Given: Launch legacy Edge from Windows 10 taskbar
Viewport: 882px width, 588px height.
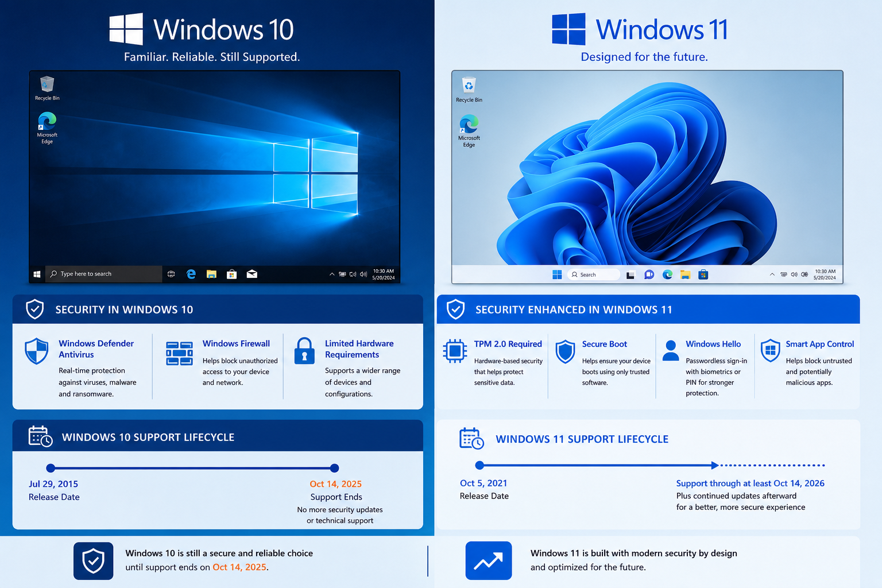Looking at the screenshot, I should coord(191,274).
